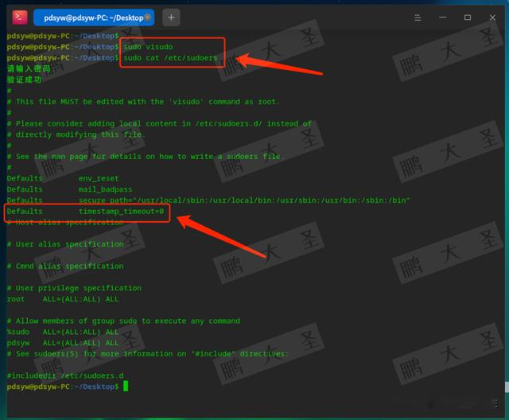Click the '%sudo ALL=(ALL:ALL) ALL' line
Screen dimensions: 509x420
point(63,332)
